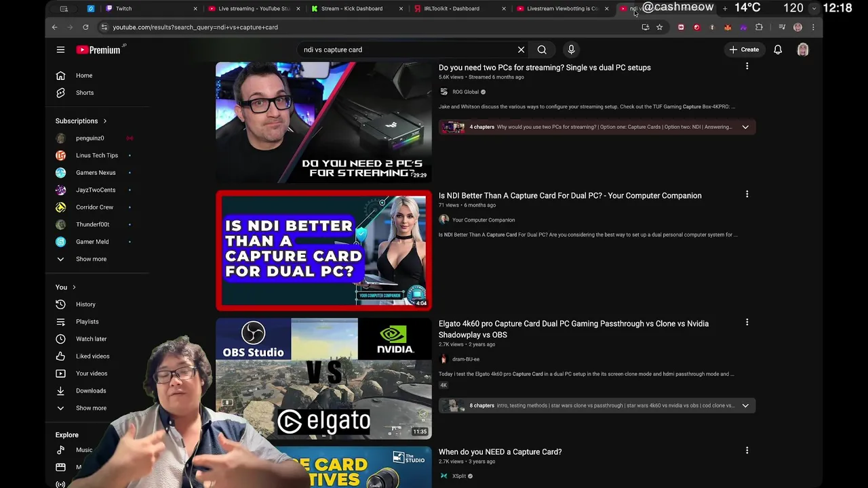
Task: Start voice search with the microphone
Action: (571, 49)
